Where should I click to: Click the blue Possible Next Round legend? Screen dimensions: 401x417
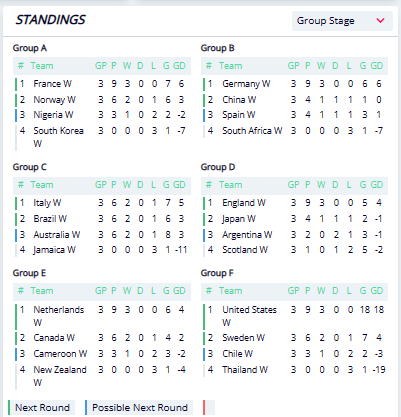click(139, 408)
